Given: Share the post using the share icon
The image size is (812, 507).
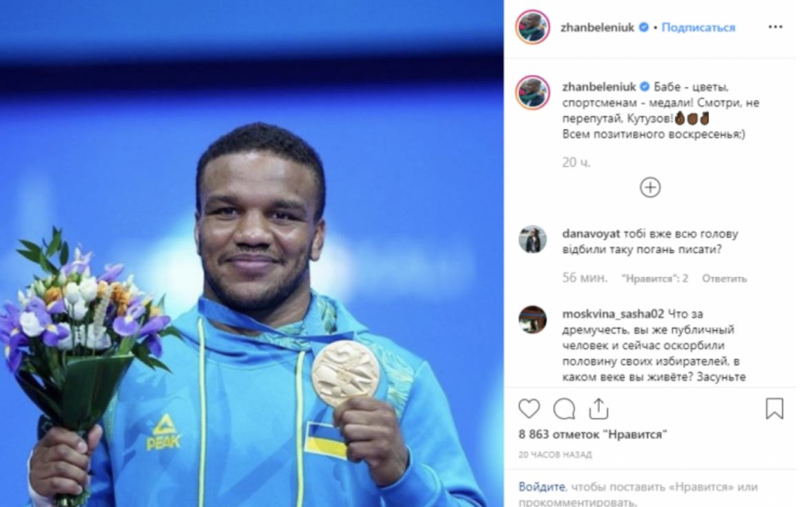Looking at the screenshot, I should click(598, 408).
